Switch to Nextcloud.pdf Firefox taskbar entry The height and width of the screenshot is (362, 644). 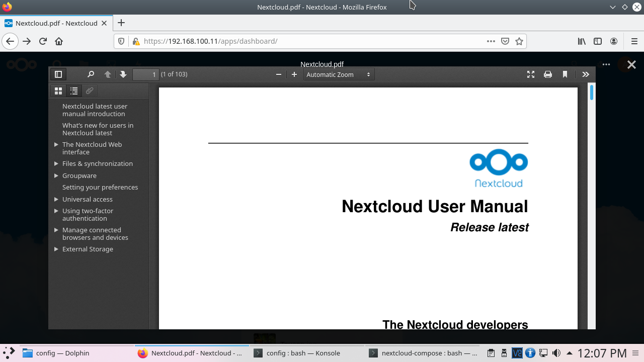192,353
